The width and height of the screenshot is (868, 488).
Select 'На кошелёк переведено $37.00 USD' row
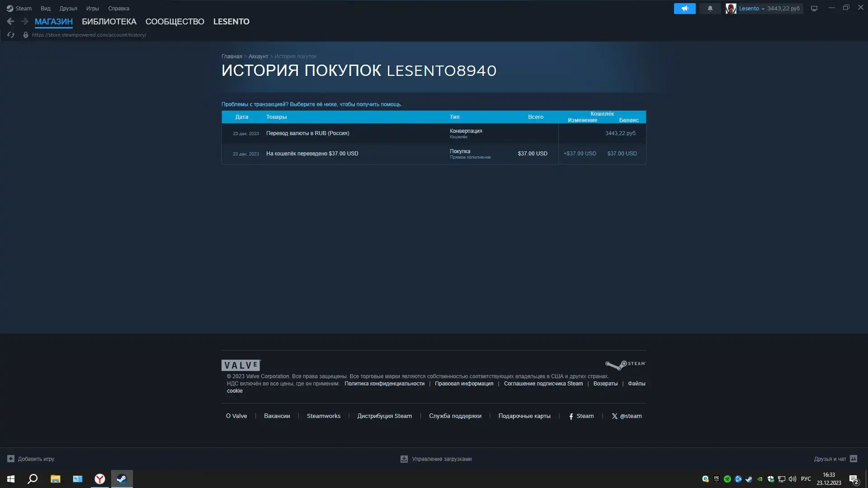tap(434, 154)
